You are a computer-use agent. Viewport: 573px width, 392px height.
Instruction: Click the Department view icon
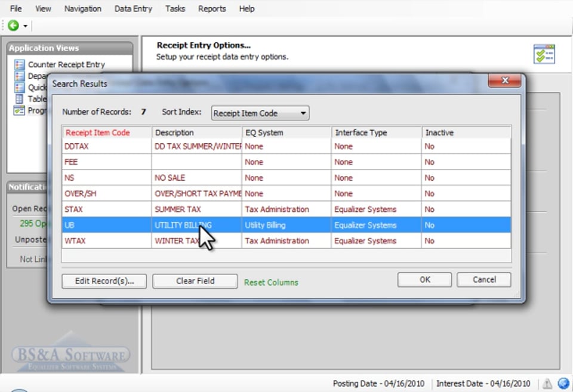point(19,76)
